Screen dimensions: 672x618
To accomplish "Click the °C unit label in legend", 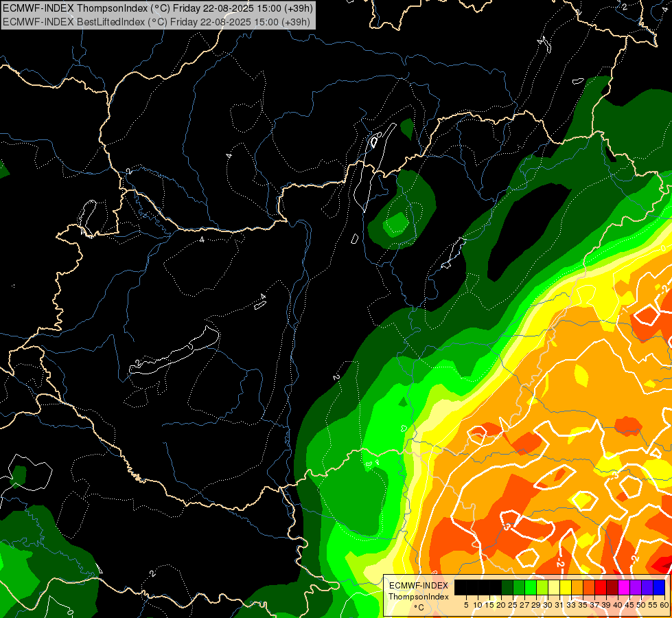I will 419,607.
